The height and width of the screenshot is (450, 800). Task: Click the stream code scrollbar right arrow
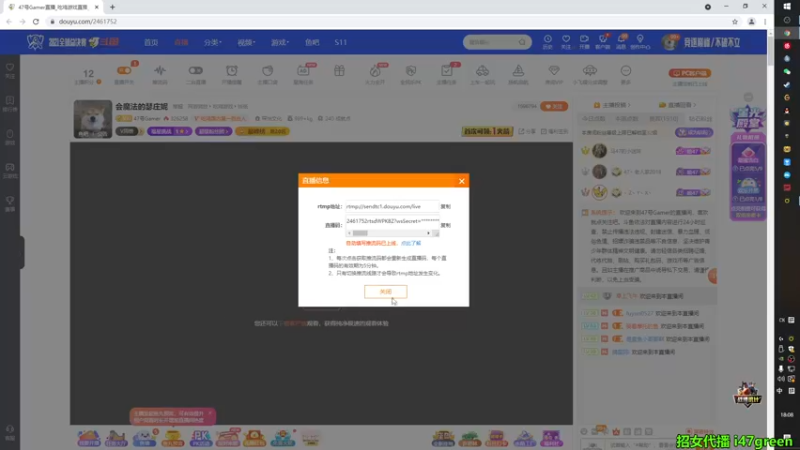428,233
